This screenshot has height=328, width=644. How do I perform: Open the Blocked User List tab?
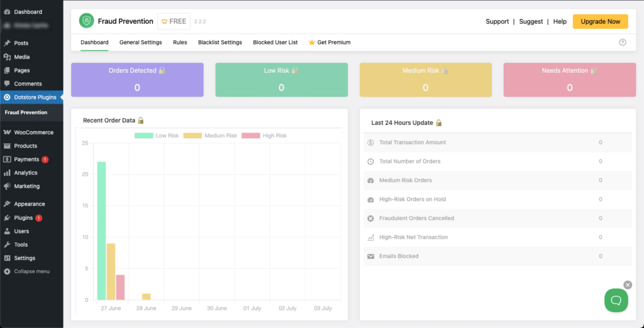[x=275, y=42]
